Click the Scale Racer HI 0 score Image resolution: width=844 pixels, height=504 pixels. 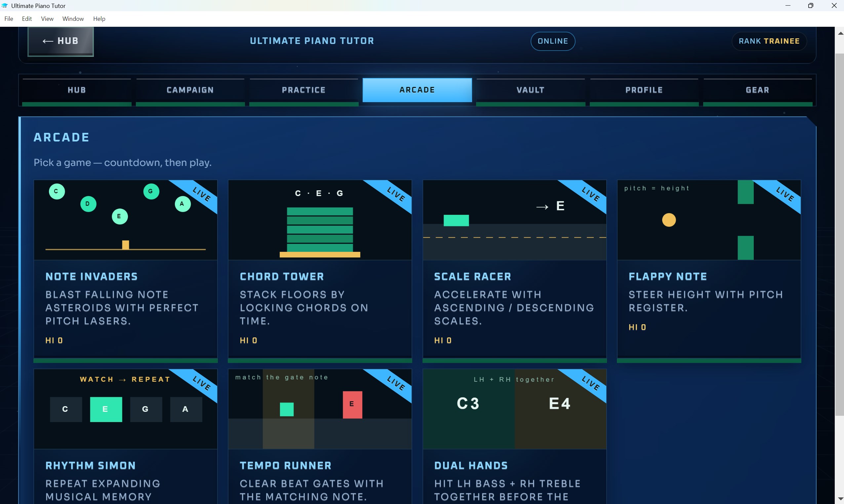tap(443, 340)
